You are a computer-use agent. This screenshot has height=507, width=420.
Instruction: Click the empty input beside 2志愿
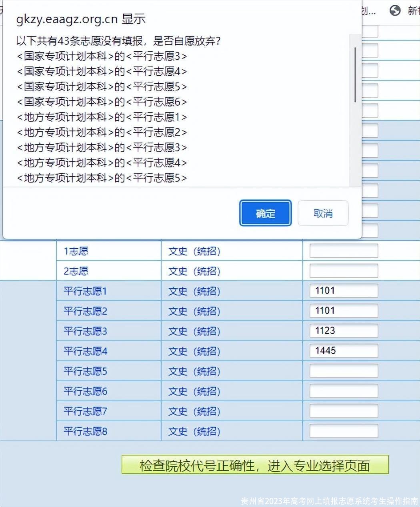click(343, 271)
